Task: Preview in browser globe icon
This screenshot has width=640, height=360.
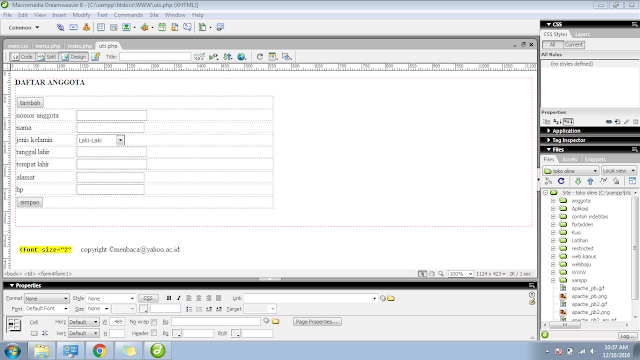Action: tap(242, 57)
